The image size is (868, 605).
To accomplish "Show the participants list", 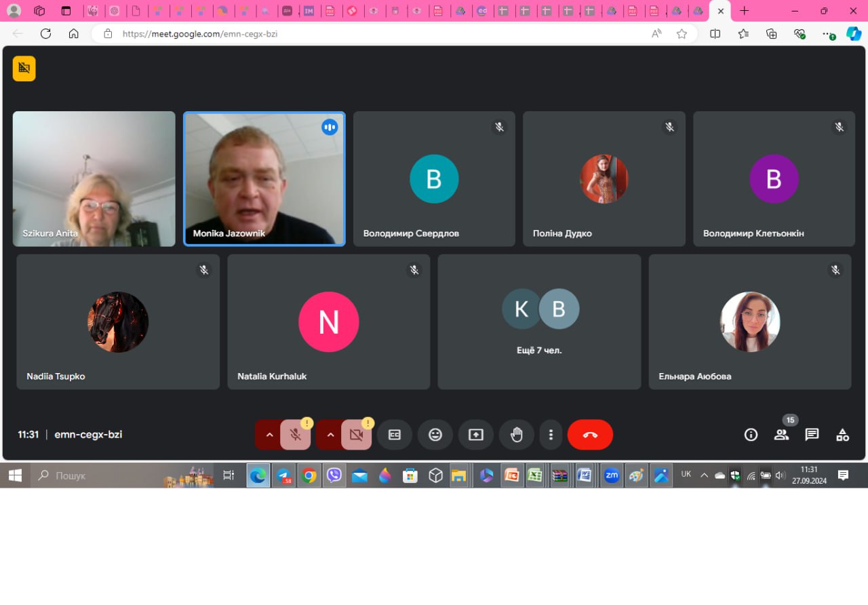I will 781,435.
